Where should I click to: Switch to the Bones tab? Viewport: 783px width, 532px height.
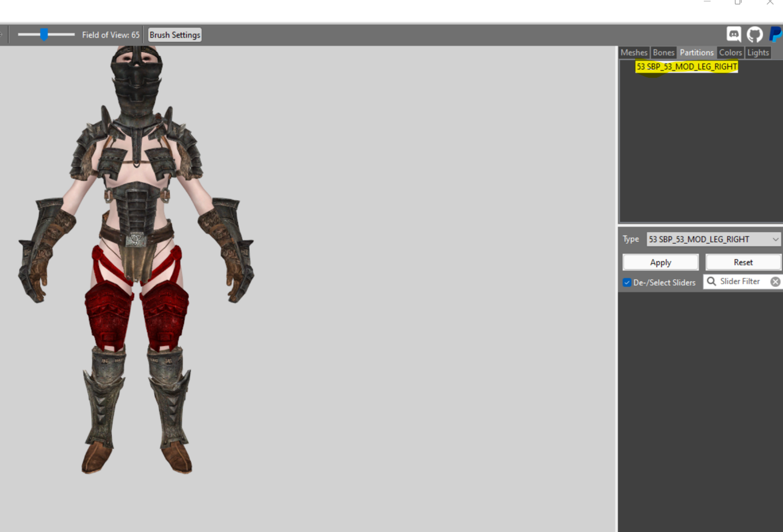pos(663,53)
